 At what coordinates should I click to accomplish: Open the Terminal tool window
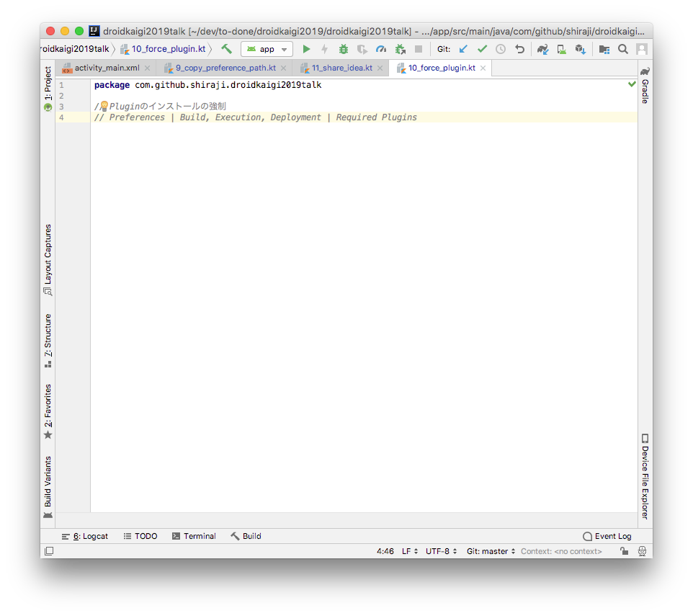[x=194, y=536]
